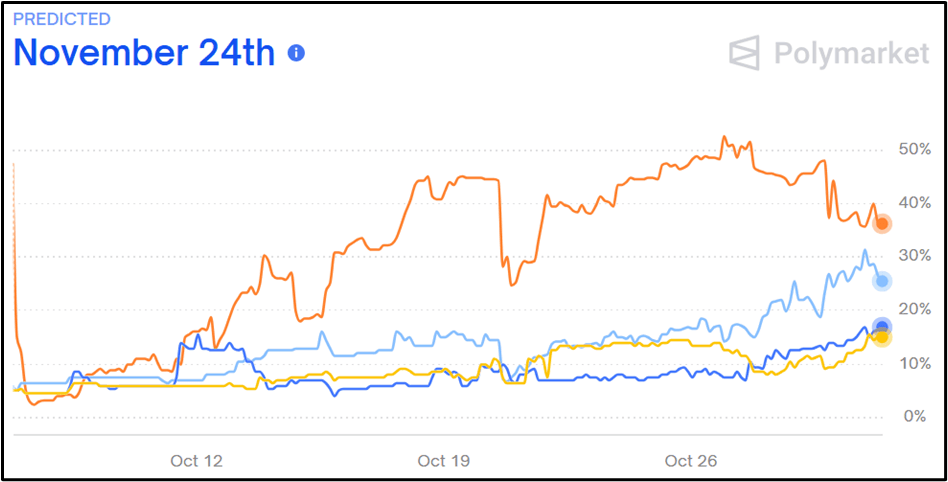Click the 40% axis label
Viewport: 948px width, 482px height.
tap(916, 203)
